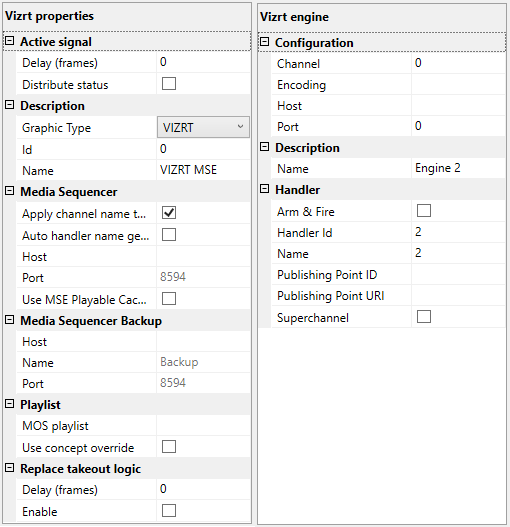Edit Media Sequencer Backup Port field
This screenshot has width=510, height=527.
click(x=203, y=383)
